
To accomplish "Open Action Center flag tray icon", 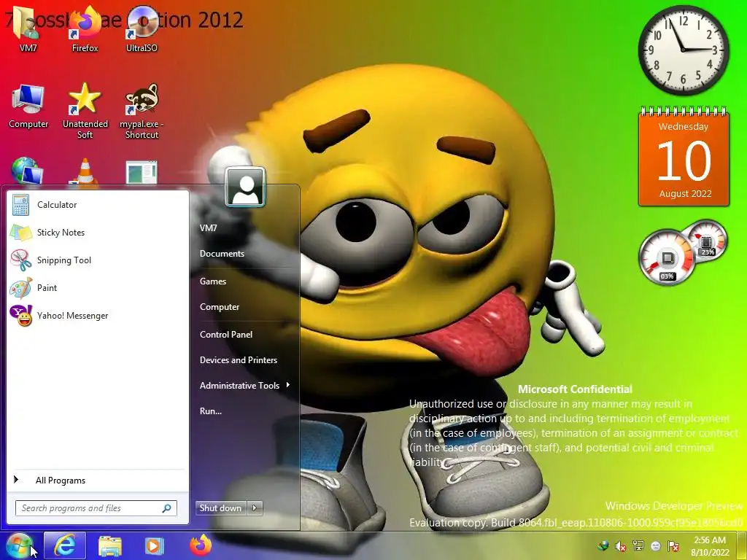I will [673, 546].
